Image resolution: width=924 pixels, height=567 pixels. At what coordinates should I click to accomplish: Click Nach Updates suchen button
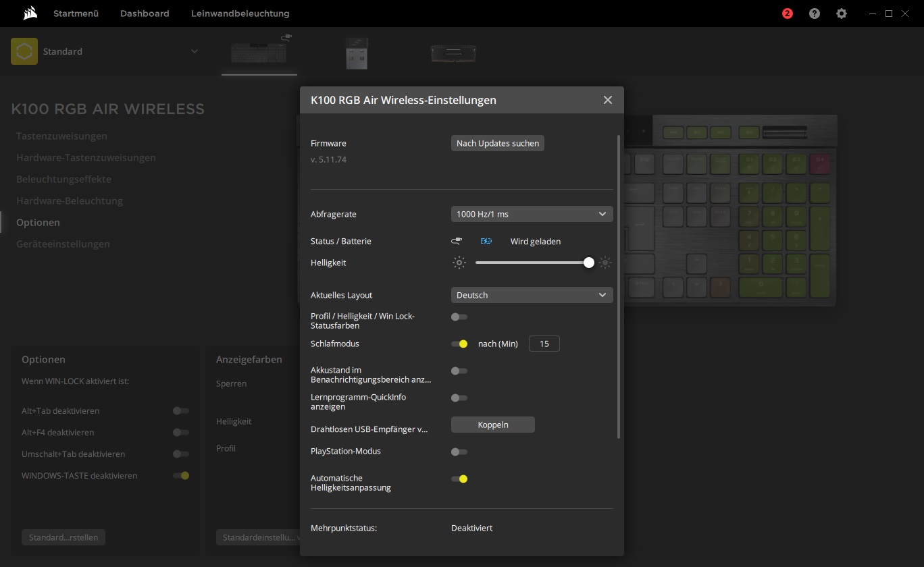498,143
